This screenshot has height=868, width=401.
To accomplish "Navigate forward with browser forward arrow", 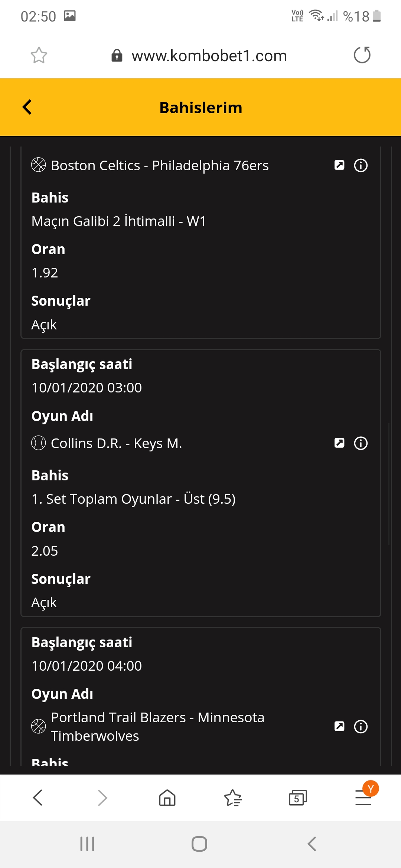I will pyautogui.click(x=102, y=798).
